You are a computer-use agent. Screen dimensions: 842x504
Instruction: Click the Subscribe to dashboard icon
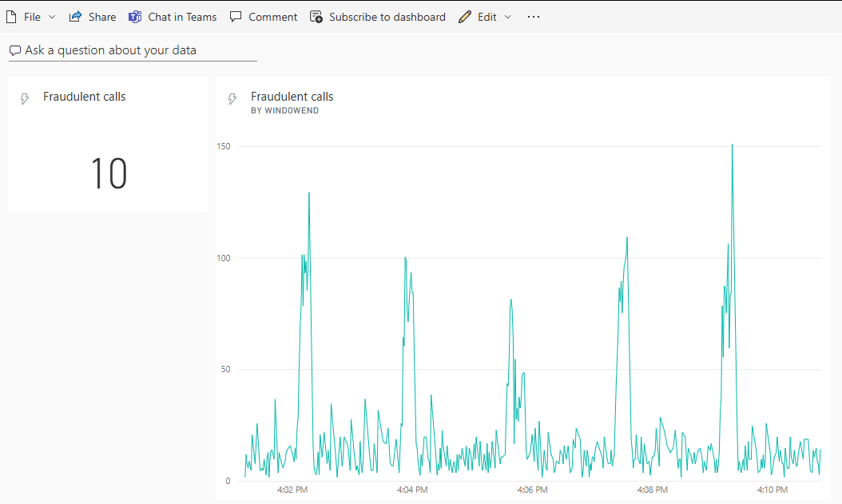coord(316,18)
